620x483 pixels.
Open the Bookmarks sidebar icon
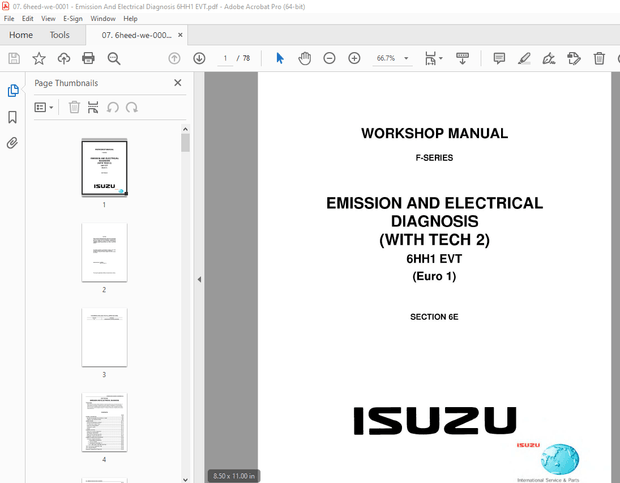coord(13,117)
